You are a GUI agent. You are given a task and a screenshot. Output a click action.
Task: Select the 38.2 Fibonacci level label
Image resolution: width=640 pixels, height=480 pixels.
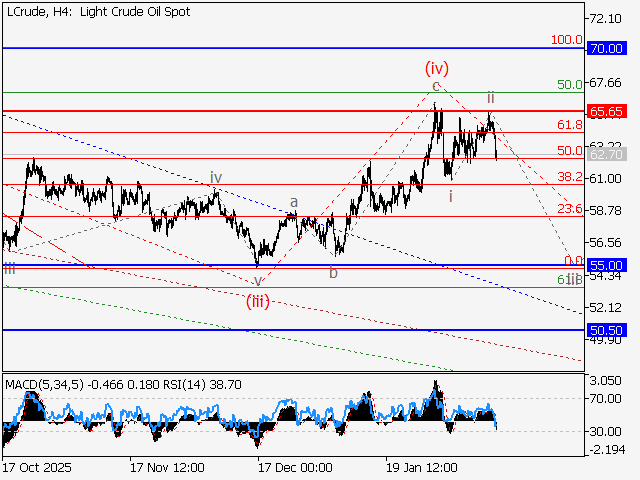[x=569, y=177]
